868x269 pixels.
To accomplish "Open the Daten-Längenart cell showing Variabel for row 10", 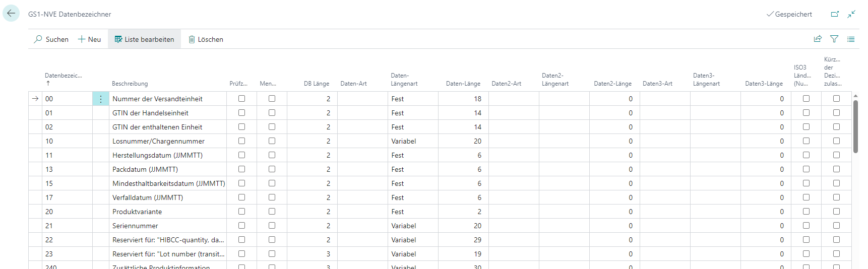I will pyautogui.click(x=412, y=141).
